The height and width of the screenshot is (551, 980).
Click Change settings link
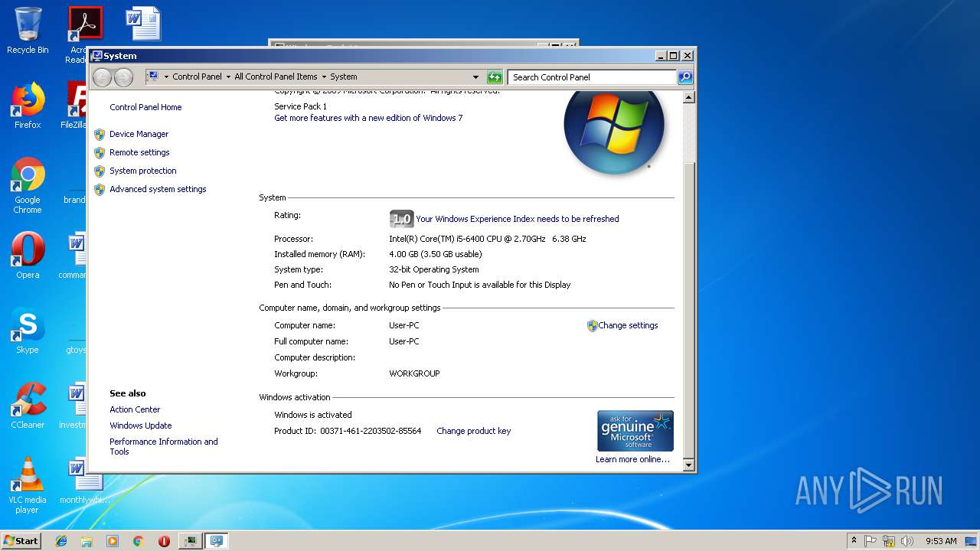[x=628, y=325]
